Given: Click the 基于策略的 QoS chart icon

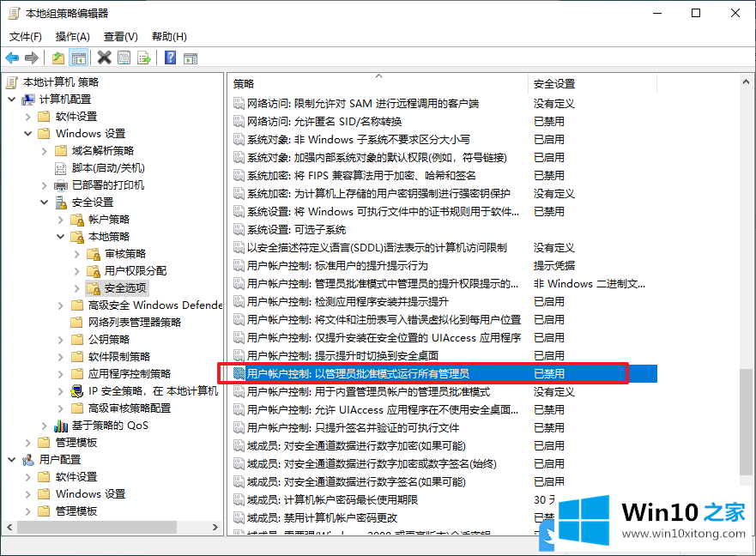Looking at the screenshot, I should (61, 426).
